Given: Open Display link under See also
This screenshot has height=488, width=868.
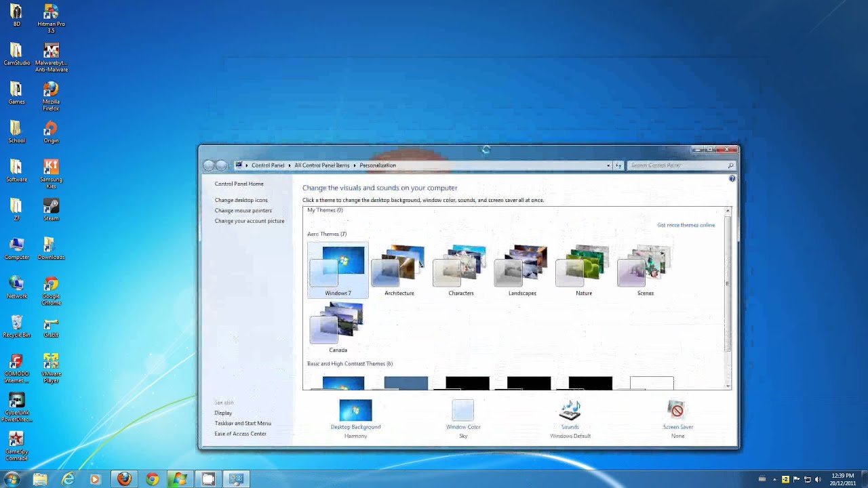Looking at the screenshot, I should pyautogui.click(x=223, y=413).
